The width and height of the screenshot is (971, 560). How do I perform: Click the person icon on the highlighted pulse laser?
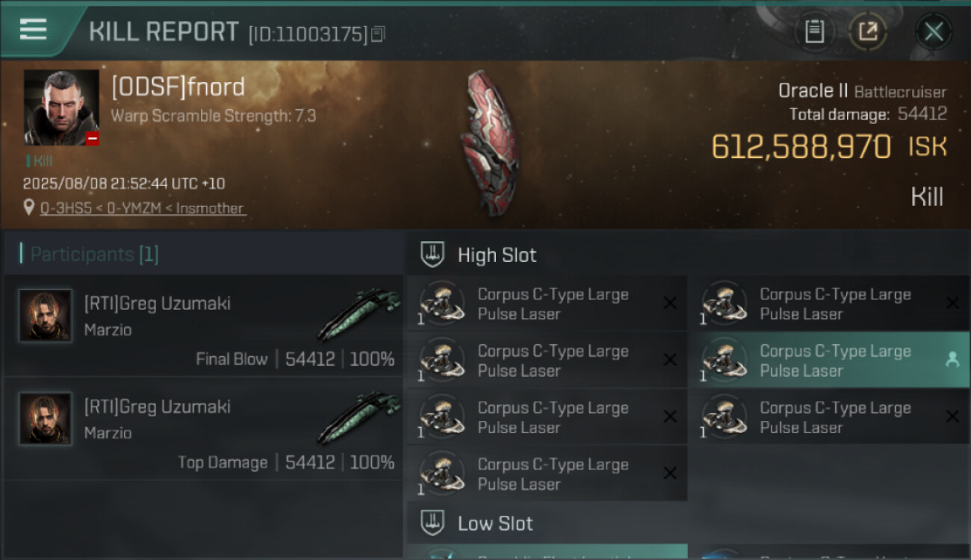coord(952,360)
